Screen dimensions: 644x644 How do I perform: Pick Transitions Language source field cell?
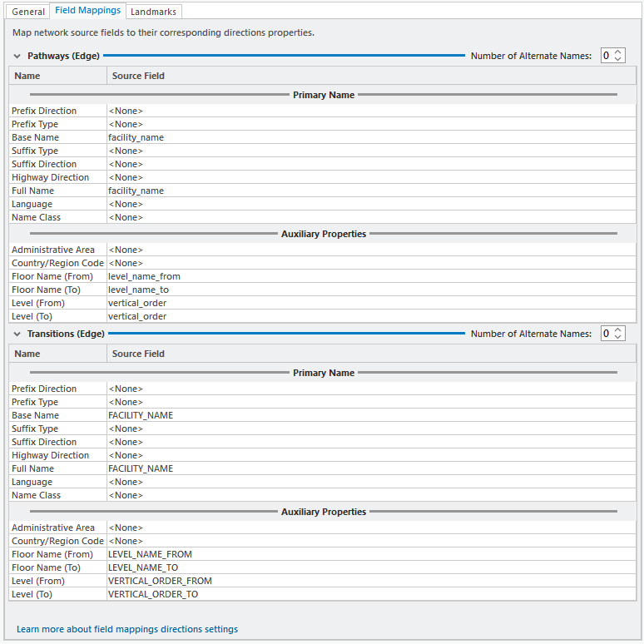370,482
